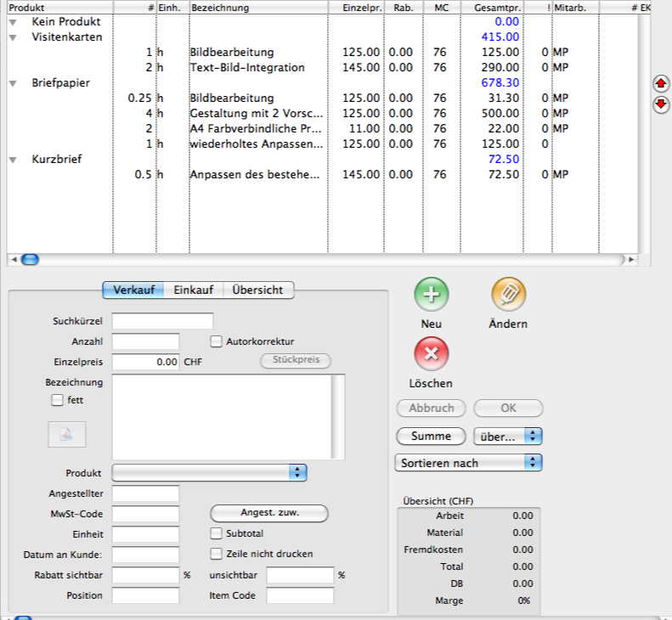672x620 pixels.
Task: Collapse the Visitenkarten product group
Action: (x=13, y=37)
